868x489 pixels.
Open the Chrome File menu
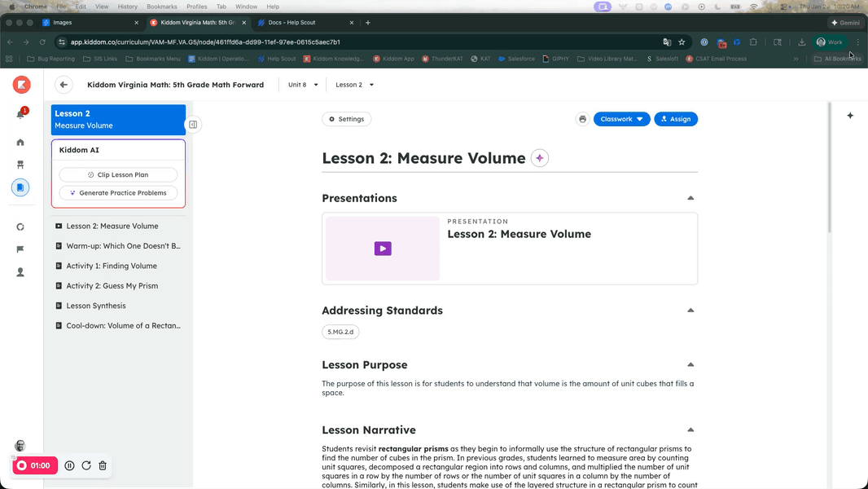[61, 7]
